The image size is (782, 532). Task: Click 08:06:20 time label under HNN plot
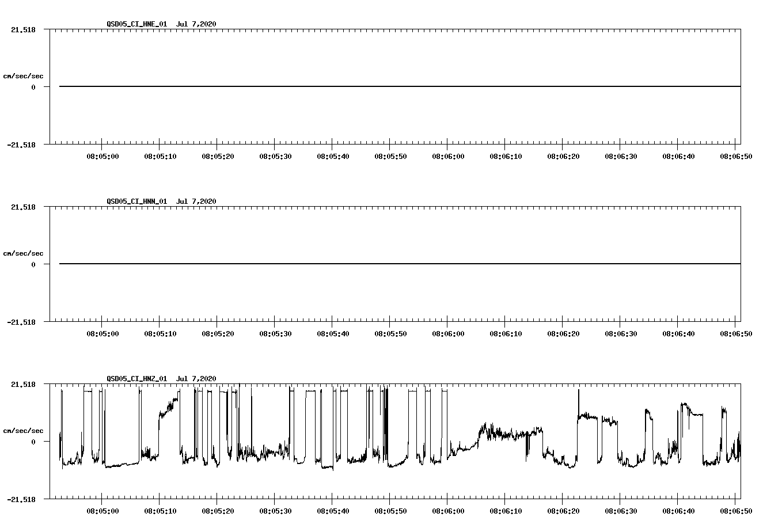click(x=563, y=334)
